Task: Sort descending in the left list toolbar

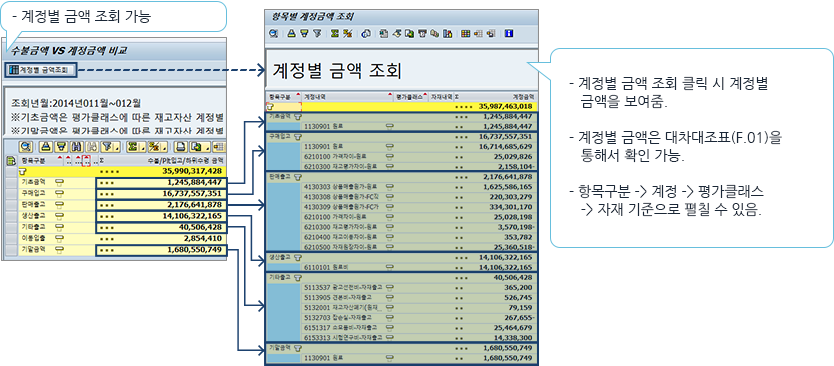Action: (x=61, y=147)
